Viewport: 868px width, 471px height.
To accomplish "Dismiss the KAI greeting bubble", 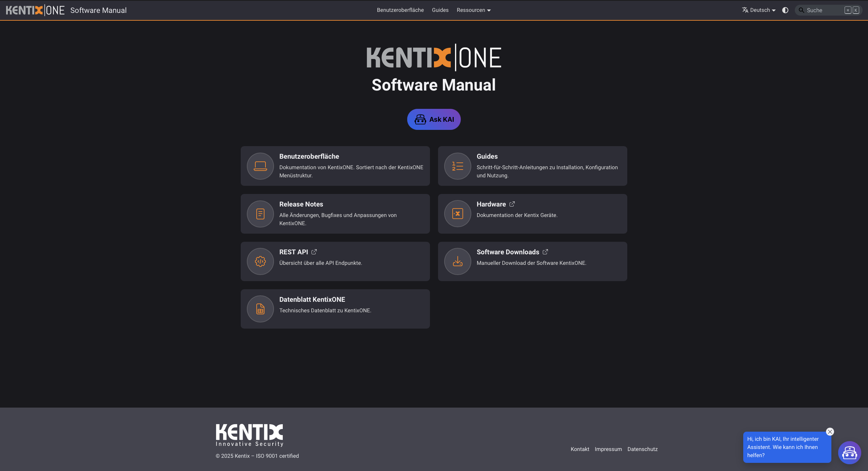I will [830, 431].
